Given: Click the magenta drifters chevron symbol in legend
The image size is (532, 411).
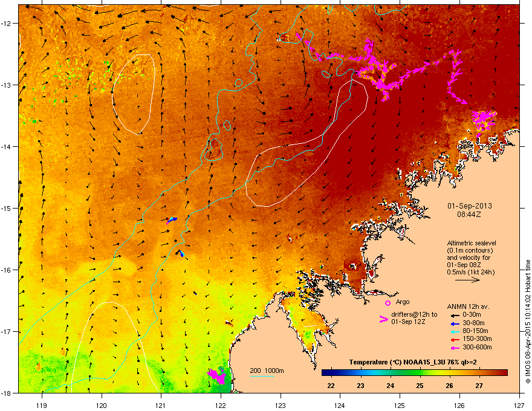Looking at the screenshot, I should pyautogui.click(x=383, y=319).
